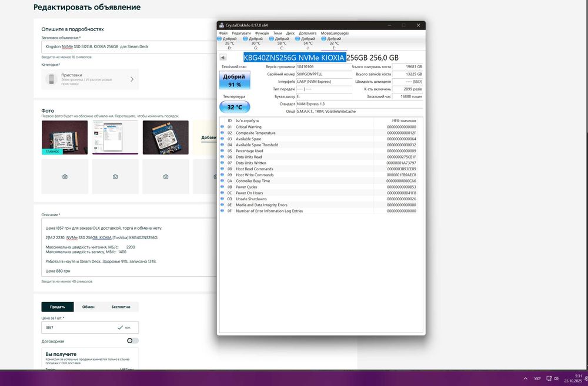This screenshot has width=588, height=386.
Task: Select disk C: status tab at 58 °C
Action: [279, 43]
